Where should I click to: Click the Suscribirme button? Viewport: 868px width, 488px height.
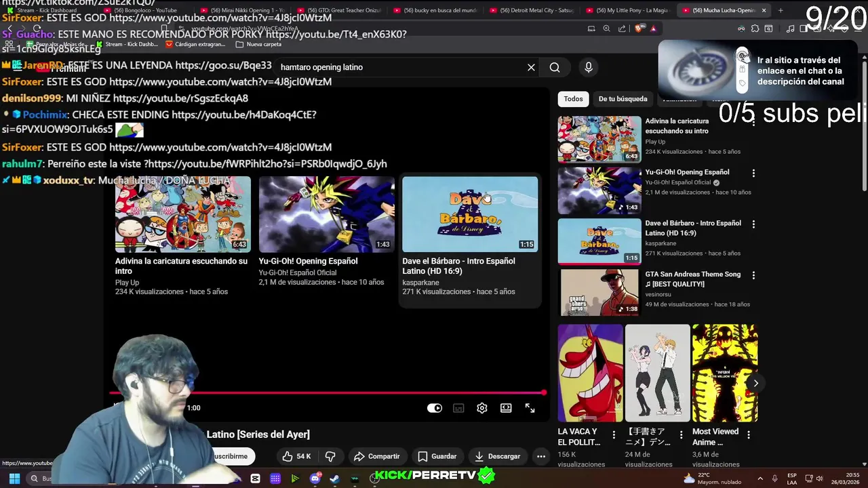(231, 456)
